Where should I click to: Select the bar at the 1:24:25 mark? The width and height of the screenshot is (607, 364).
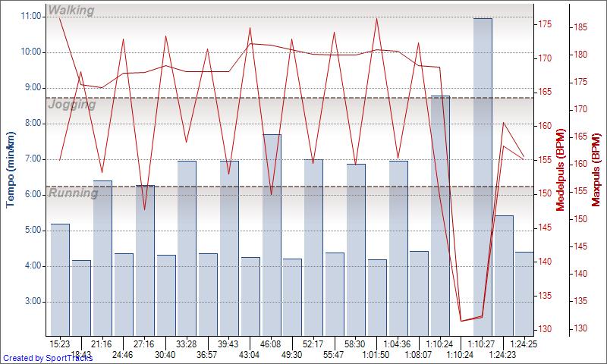[524, 293]
